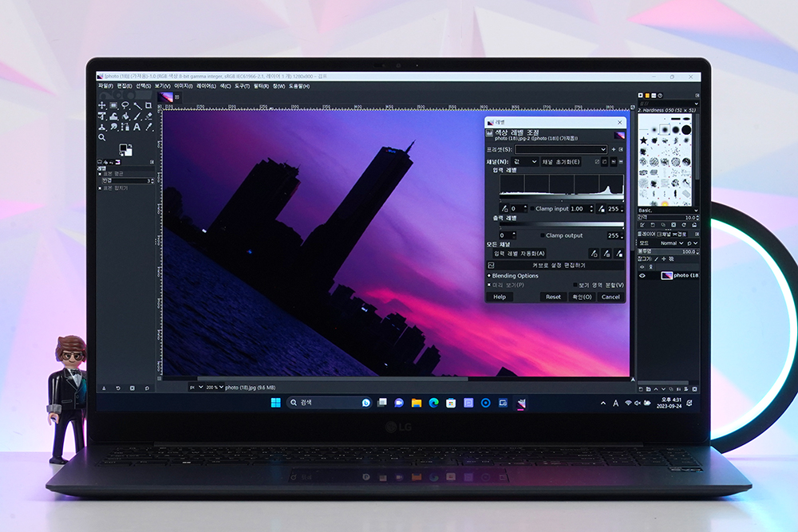Open the 필터(R) Filters menu
Viewport: 798px width, 532px height.
pyautogui.click(x=261, y=86)
